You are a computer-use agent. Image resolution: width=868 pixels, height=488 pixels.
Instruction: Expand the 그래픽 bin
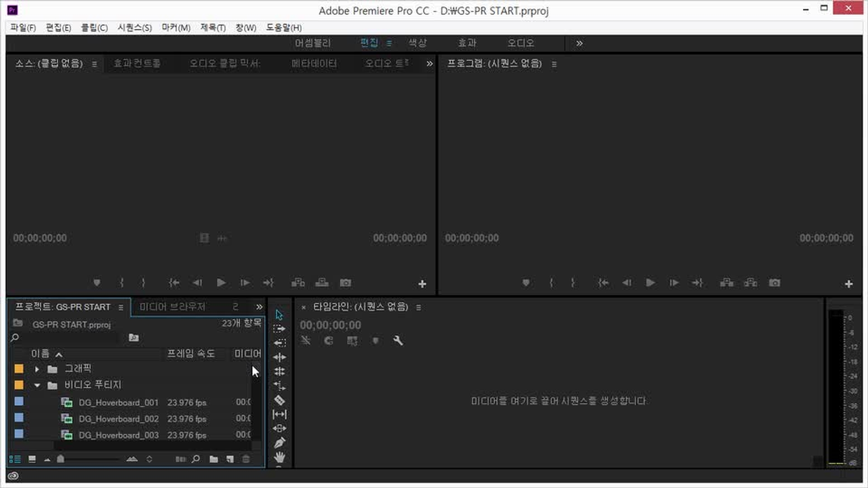coord(37,369)
